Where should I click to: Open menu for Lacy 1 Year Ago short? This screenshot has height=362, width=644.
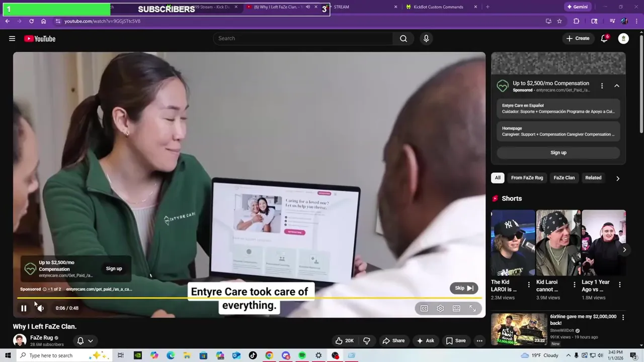click(x=619, y=285)
